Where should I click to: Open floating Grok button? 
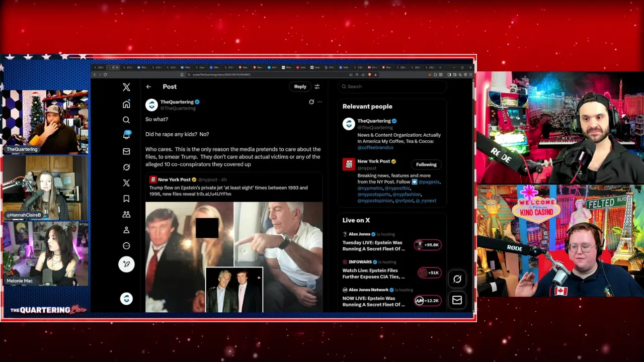tap(457, 279)
